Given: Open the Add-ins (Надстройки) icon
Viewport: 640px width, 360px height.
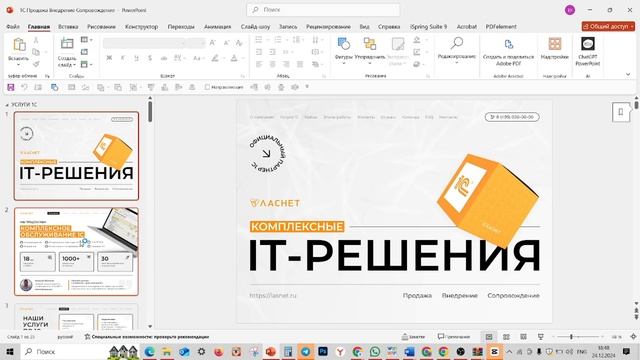Looking at the screenshot, I should point(554,43).
